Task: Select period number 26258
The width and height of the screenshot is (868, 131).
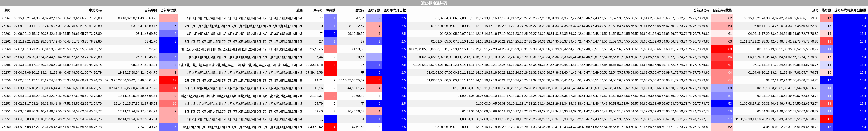Action: (6, 65)
